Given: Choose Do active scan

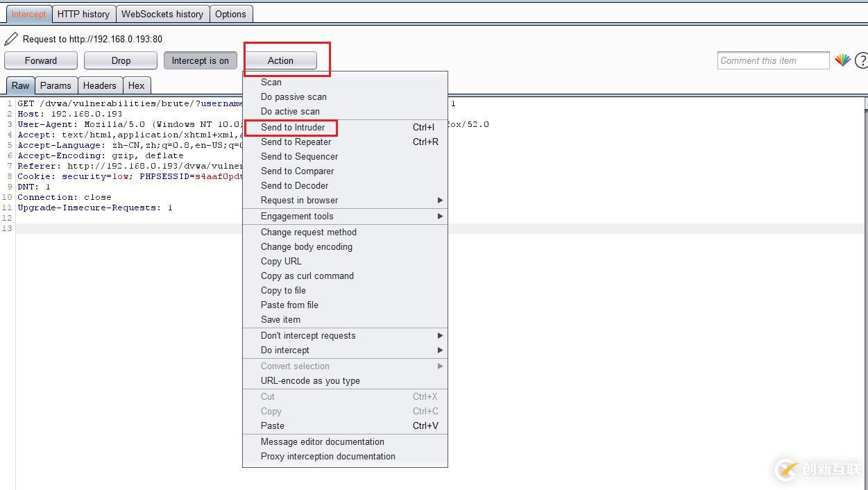Looking at the screenshot, I should 345,111.
